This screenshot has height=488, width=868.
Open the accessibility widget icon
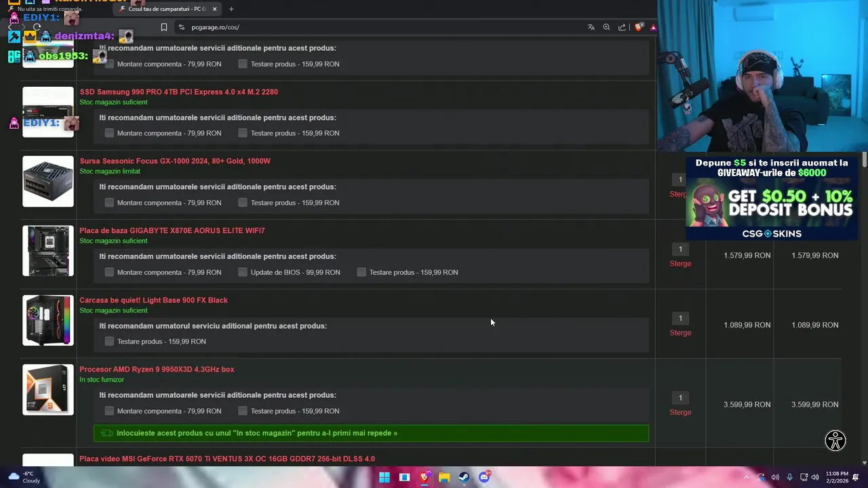pos(835,441)
